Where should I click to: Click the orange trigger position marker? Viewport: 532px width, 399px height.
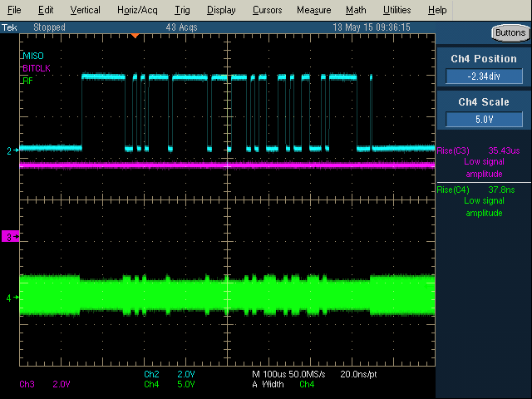(135, 35)
